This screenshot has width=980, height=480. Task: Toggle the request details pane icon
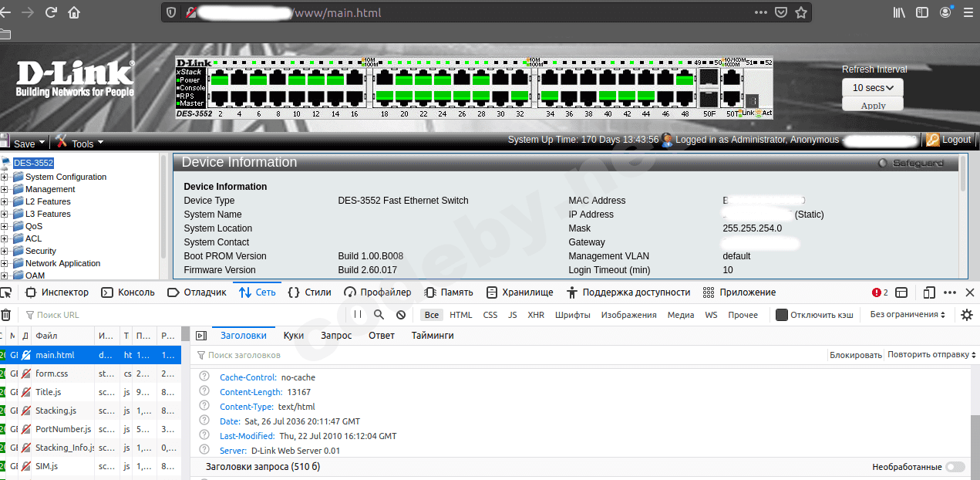201,336
